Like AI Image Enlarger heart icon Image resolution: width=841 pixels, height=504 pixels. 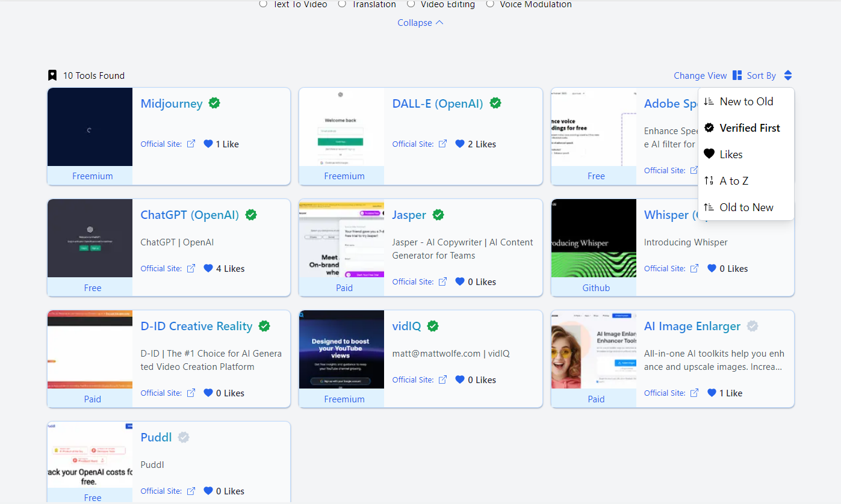pyautogui.click(x=712, y=393)
